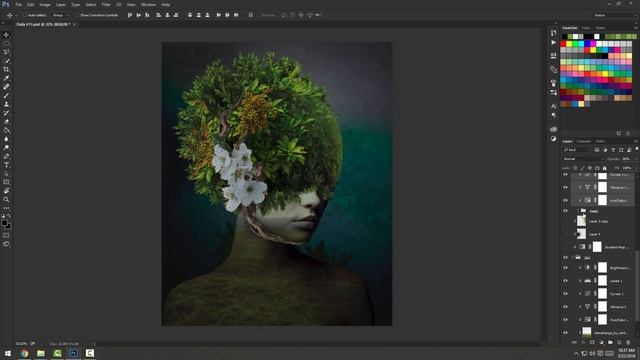
Task: Hide the Curves 2 adjustment layer
Action: (566, 175)
